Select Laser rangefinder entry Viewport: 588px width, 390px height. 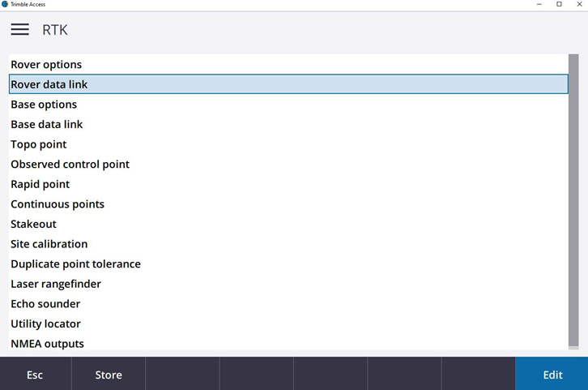pos(56,284)
